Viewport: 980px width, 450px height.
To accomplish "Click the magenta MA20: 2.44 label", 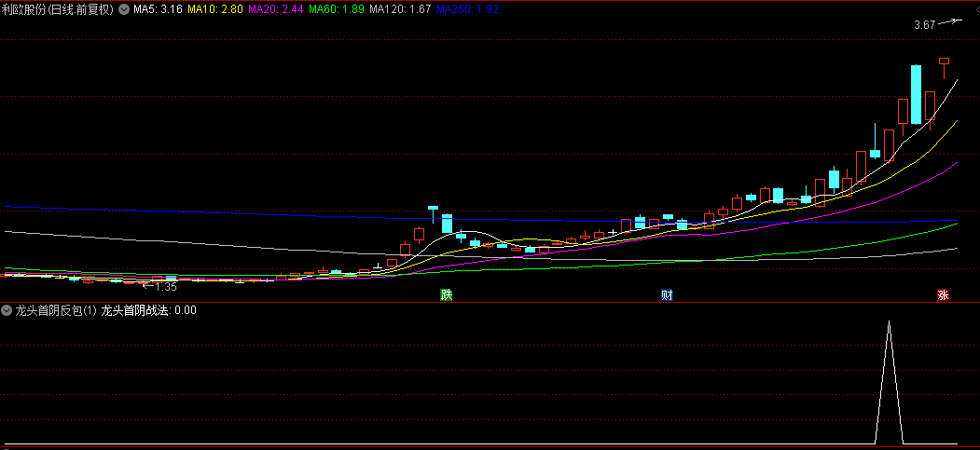I will pyautogui.click(x=276, y=9).
